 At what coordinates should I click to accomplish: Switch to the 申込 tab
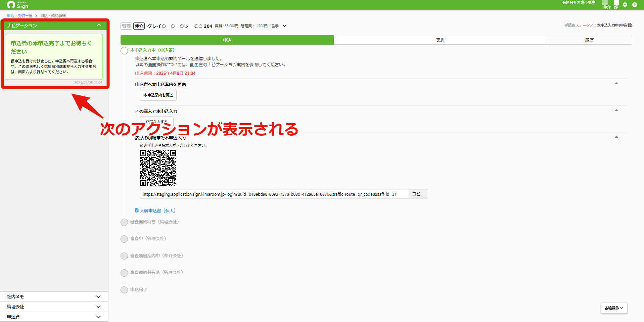coord(227,40)
